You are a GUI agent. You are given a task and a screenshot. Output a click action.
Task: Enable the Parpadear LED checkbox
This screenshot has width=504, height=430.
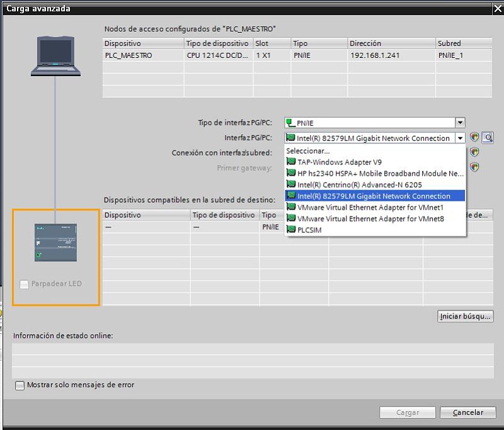click(25, 285)
